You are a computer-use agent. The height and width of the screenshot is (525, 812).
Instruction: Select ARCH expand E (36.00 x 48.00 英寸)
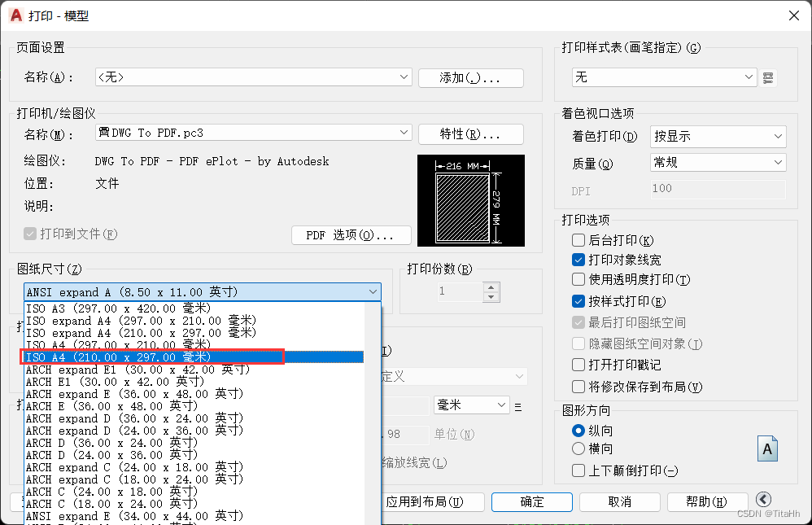(194, 394)
